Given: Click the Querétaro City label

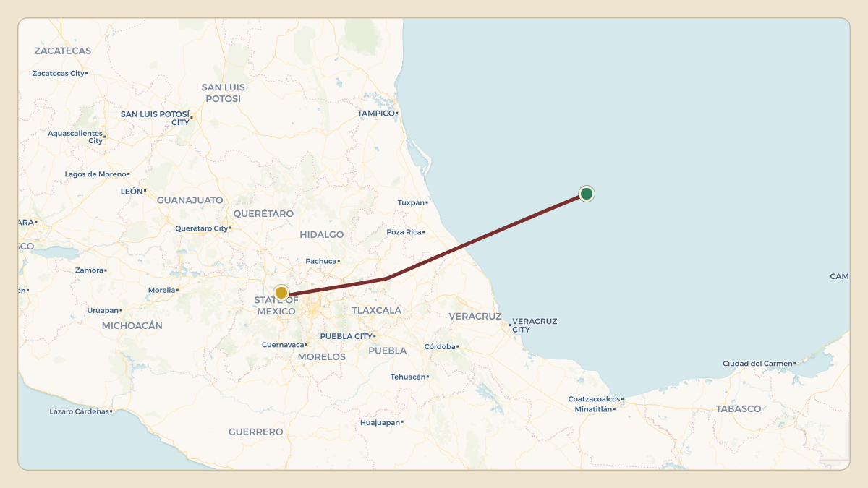Looking at the screenshot, I should click(x=201, y=228).
